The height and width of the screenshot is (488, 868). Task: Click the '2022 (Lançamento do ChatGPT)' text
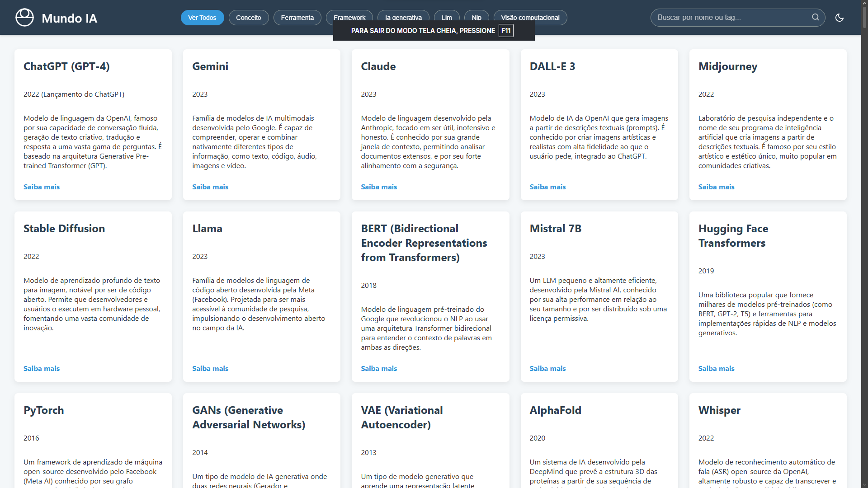coord(74,94)
